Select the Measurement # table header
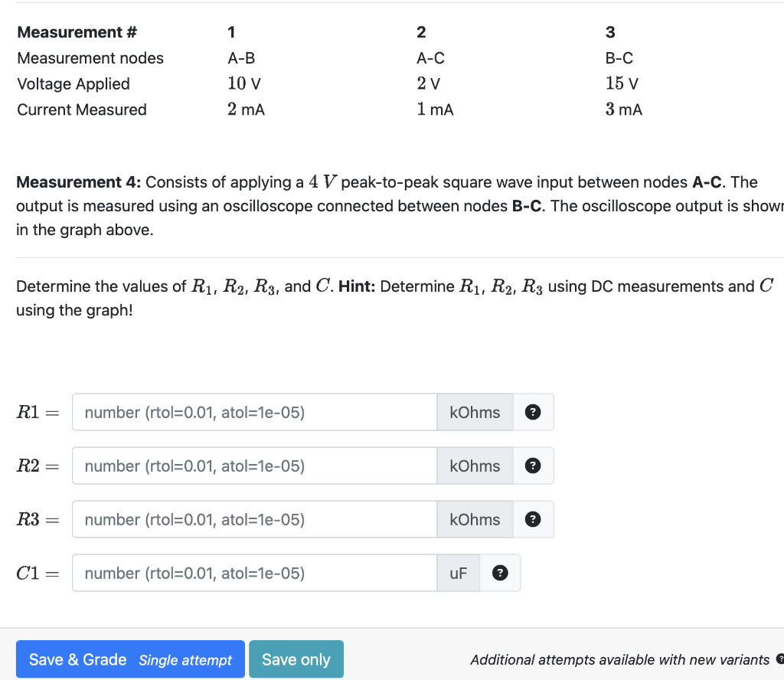 (x=77, y=32)
